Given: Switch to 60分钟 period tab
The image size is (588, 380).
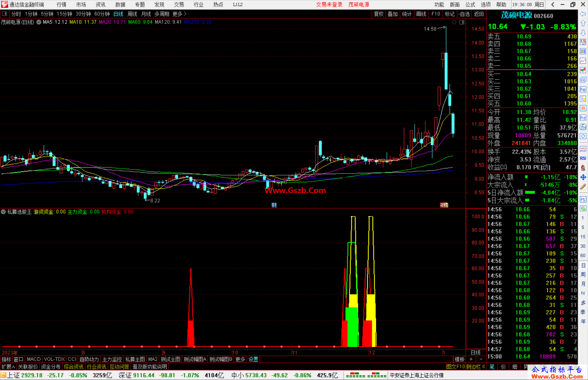Looking at the screenshot, I should (102, 14).
